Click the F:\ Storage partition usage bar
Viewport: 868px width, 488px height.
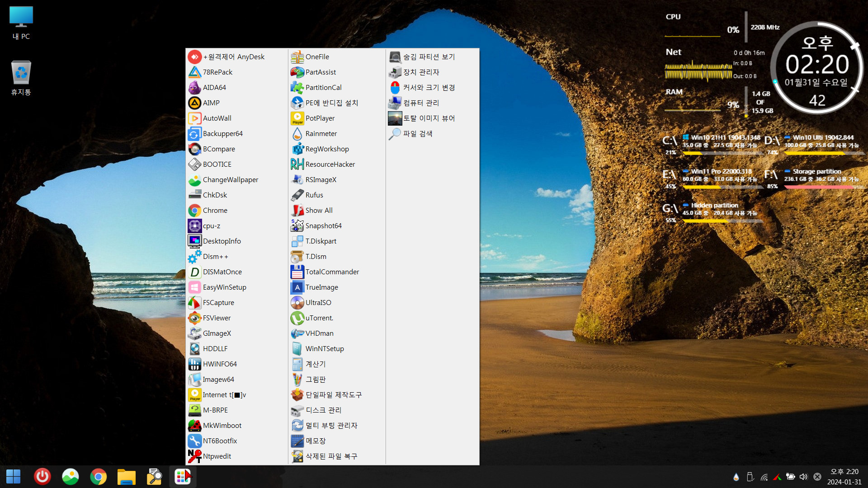[x=824, y=187]
